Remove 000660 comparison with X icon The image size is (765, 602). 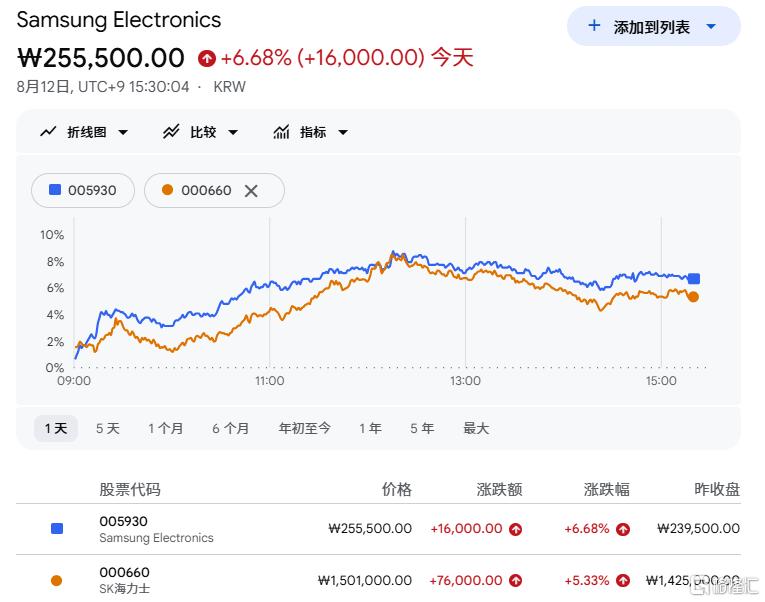(251, 191)
